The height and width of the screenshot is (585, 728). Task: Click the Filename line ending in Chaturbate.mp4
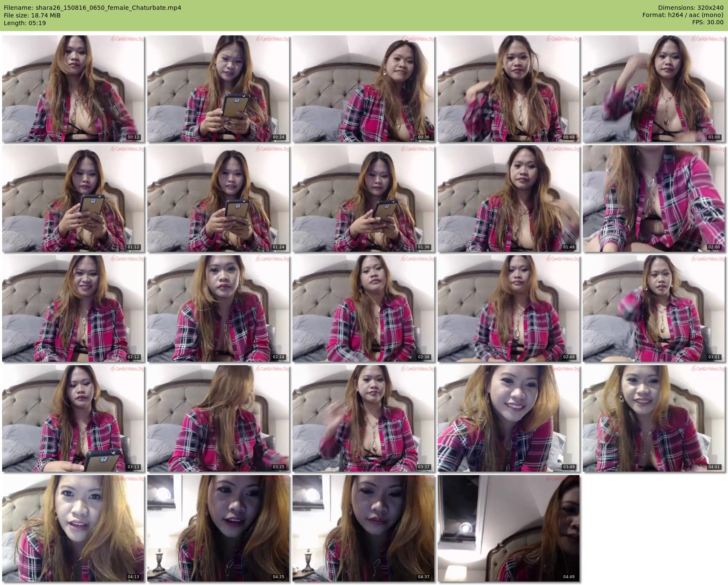point(92,8)
